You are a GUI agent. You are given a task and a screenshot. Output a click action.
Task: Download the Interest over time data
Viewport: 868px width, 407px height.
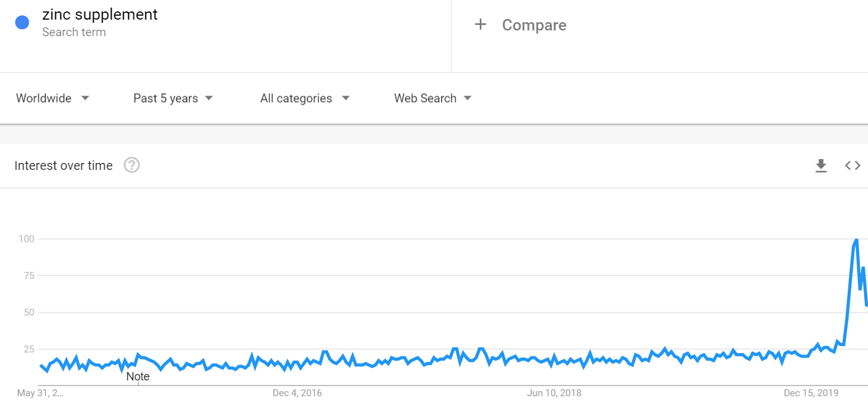821,165
